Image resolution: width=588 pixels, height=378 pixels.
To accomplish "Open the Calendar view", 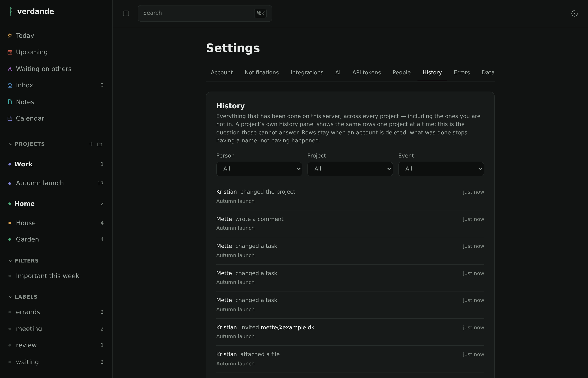I will (56, 119).
